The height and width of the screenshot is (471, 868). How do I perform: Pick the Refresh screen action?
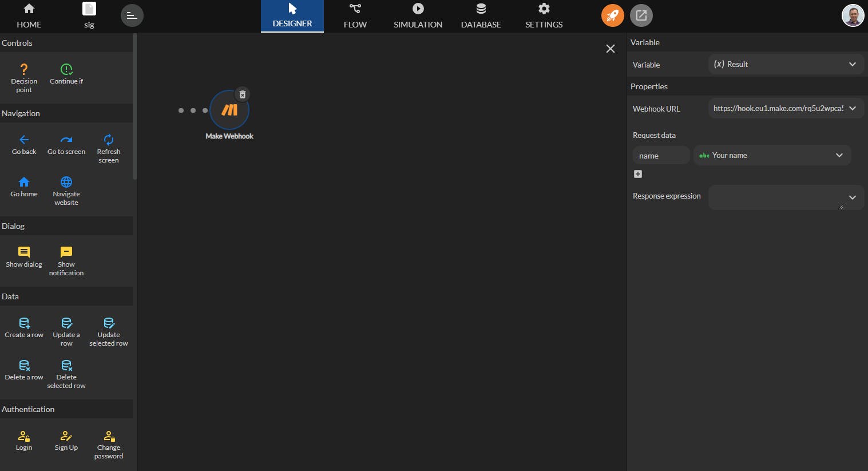(x=109, y=148)
